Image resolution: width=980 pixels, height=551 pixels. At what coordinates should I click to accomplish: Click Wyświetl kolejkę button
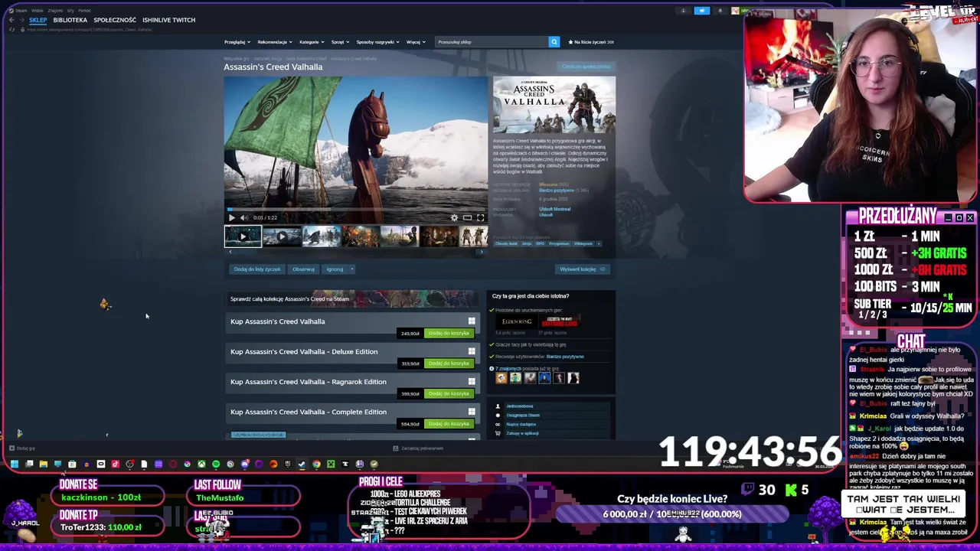click(583, 269)
